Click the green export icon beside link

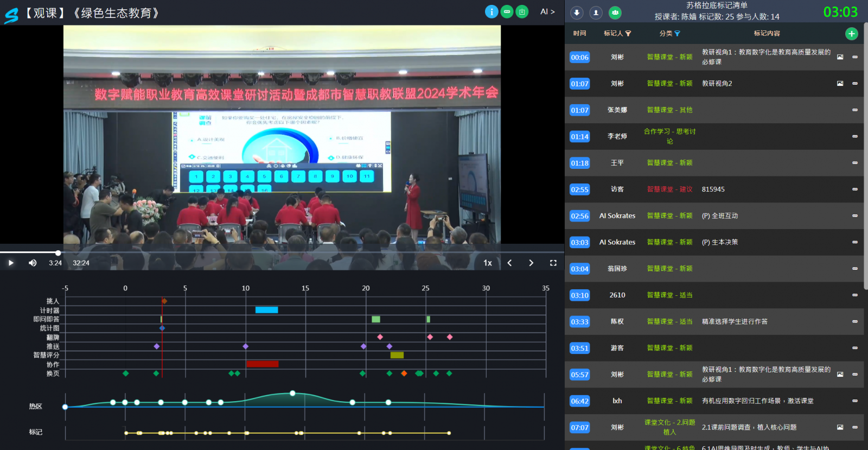522,11
